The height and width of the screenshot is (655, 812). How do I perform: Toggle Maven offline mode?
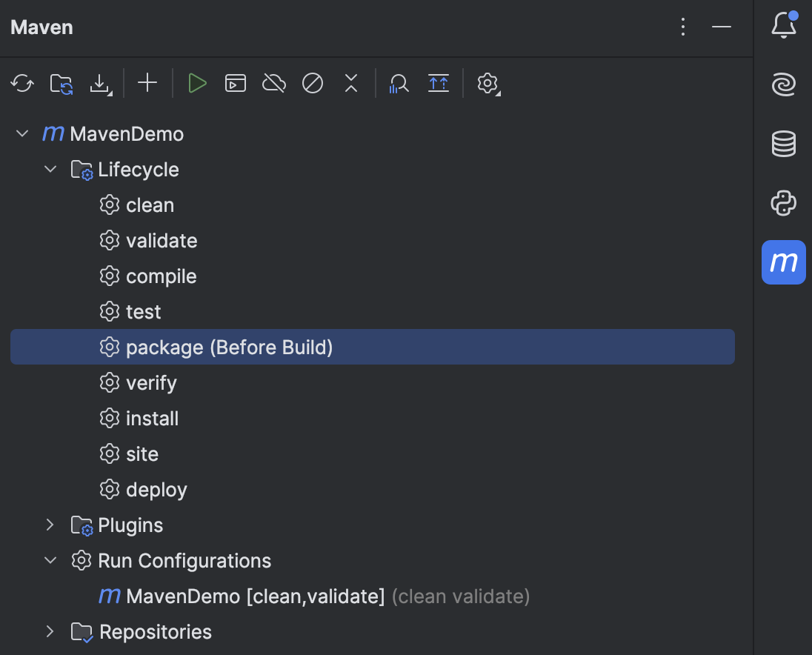[x=273, y=83]
